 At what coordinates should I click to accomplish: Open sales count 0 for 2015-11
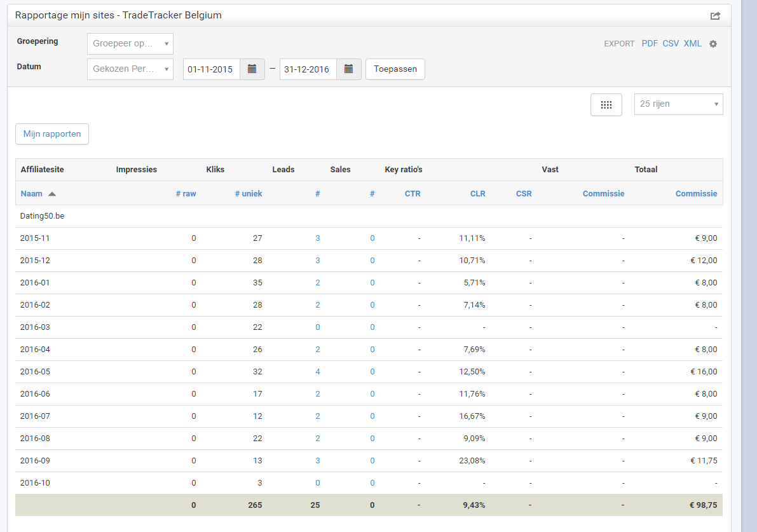pos(372,238)
